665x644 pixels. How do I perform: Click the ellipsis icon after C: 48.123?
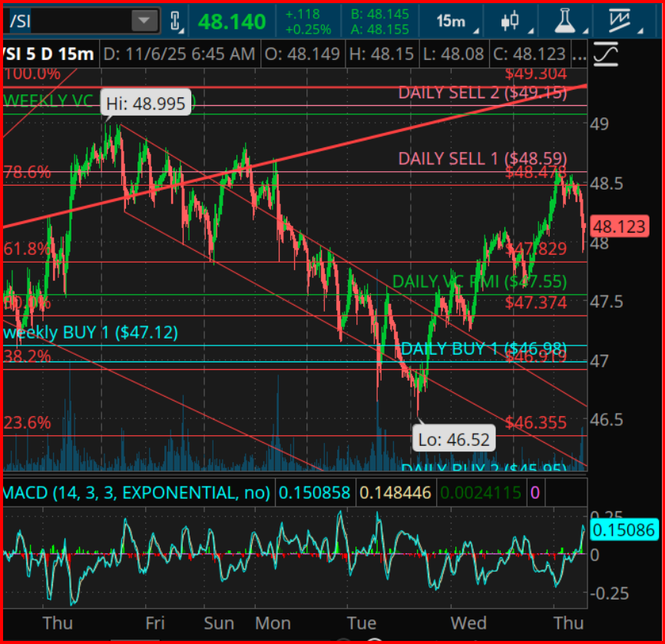click(x=579, y=54)
